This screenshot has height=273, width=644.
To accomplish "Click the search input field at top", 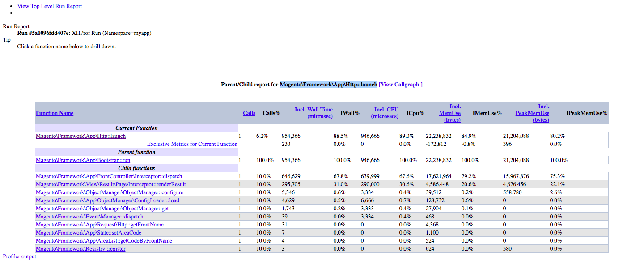I will (64, 13).
